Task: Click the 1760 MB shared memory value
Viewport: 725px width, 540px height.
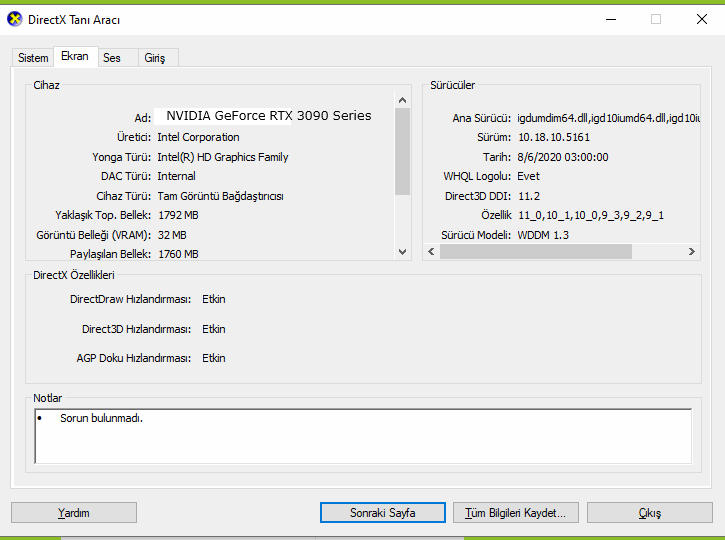Action: point(178,254)
